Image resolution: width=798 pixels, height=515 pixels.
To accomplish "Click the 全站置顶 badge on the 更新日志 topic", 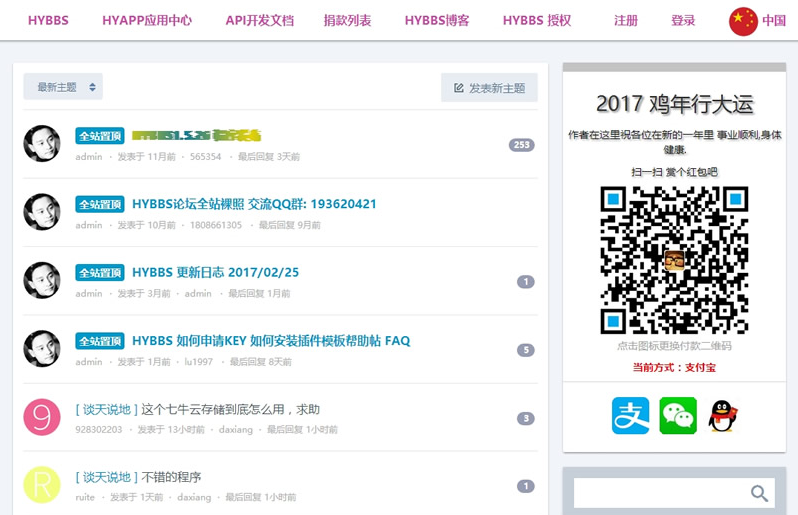I will pyautogui.click(x=100, y=273).
